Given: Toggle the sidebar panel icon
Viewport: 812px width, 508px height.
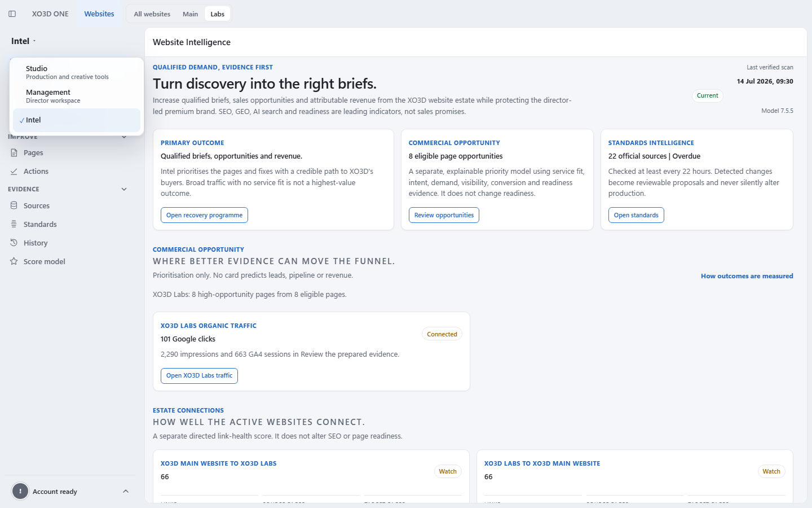Looking at the screenshot, I should click(12, 14).
